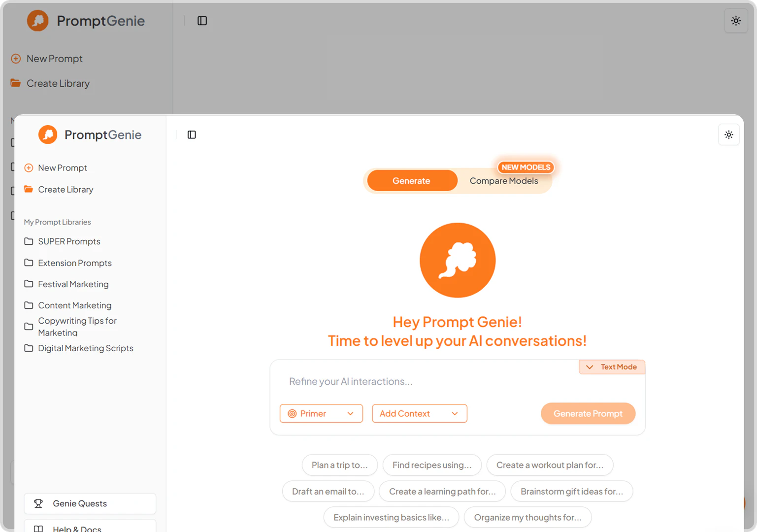Click the large orange genie logo circle

pos(457,260)
